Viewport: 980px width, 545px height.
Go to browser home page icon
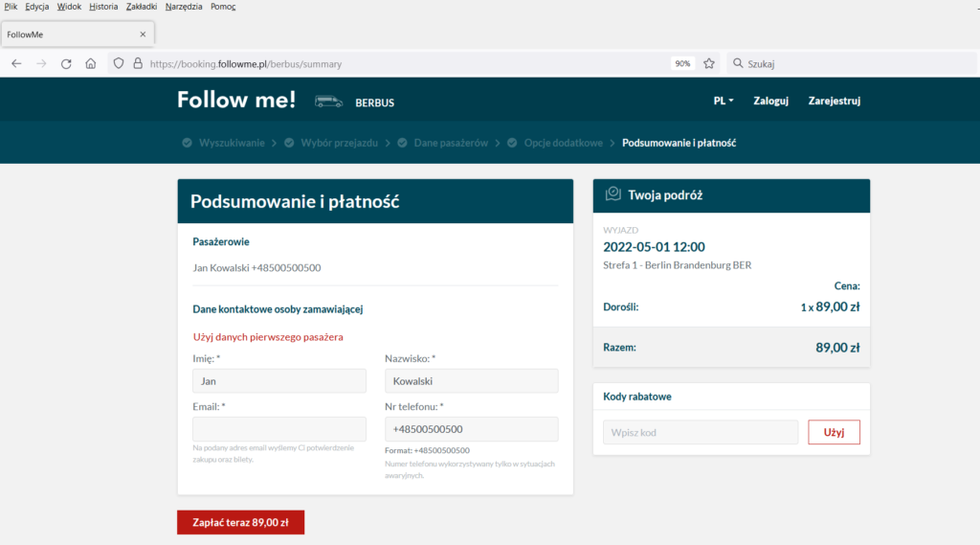[91, 63]
